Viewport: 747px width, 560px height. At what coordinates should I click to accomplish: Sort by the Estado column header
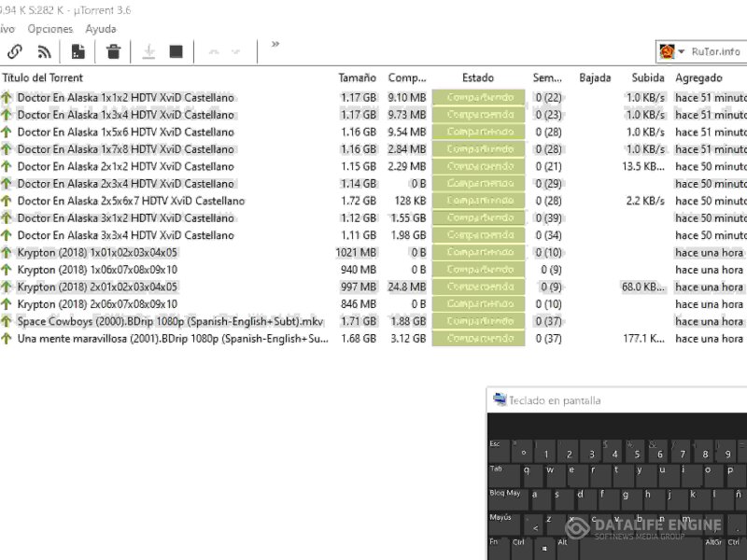click(478, 77)
